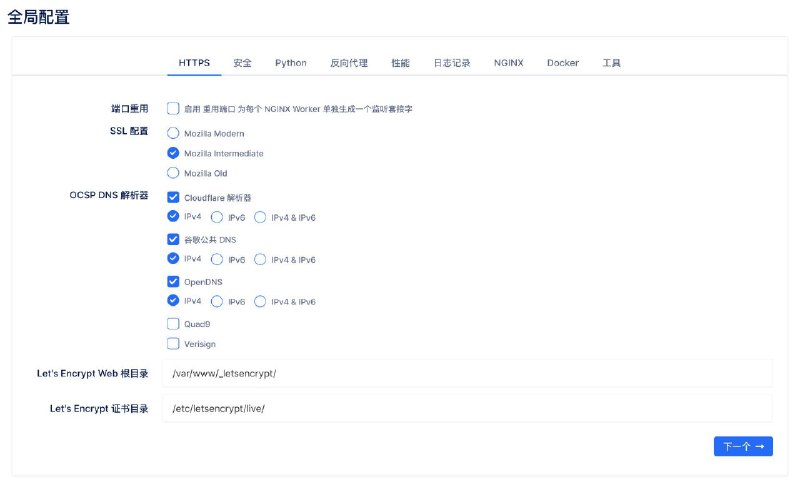Switch to the 安全 tab
The height and width of the screenshot is (491, 800).
242,63
